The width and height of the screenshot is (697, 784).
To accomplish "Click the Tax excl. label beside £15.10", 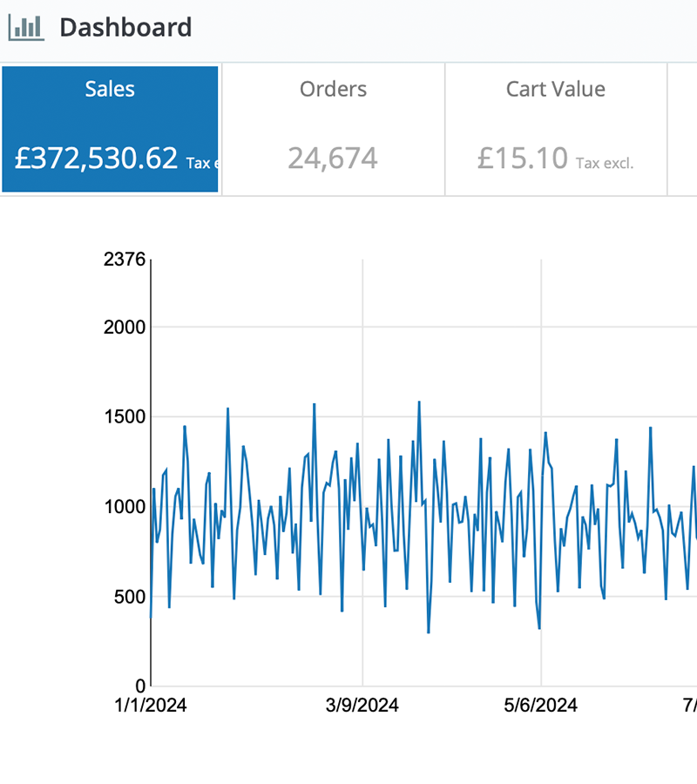I will [x=605, y=163].
